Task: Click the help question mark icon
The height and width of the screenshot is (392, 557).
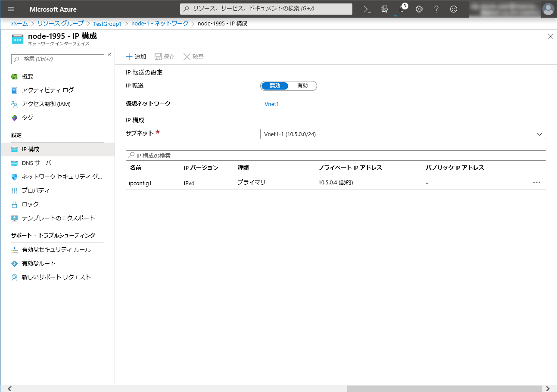Action: (x=436, y=9)
